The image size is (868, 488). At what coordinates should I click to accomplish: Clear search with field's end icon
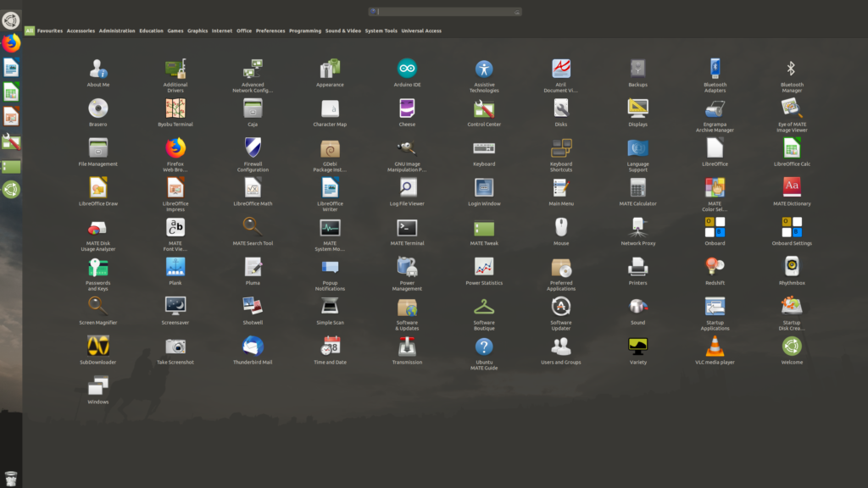pyautogui.click(x=517, y=12)
